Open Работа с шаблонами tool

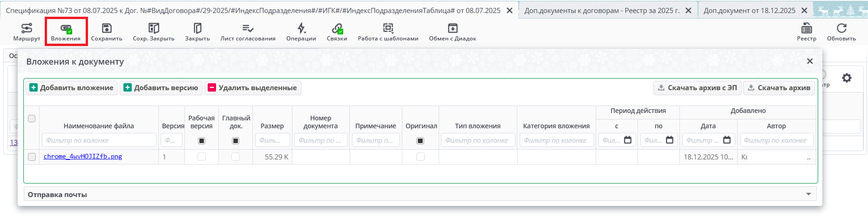point(388,32)
